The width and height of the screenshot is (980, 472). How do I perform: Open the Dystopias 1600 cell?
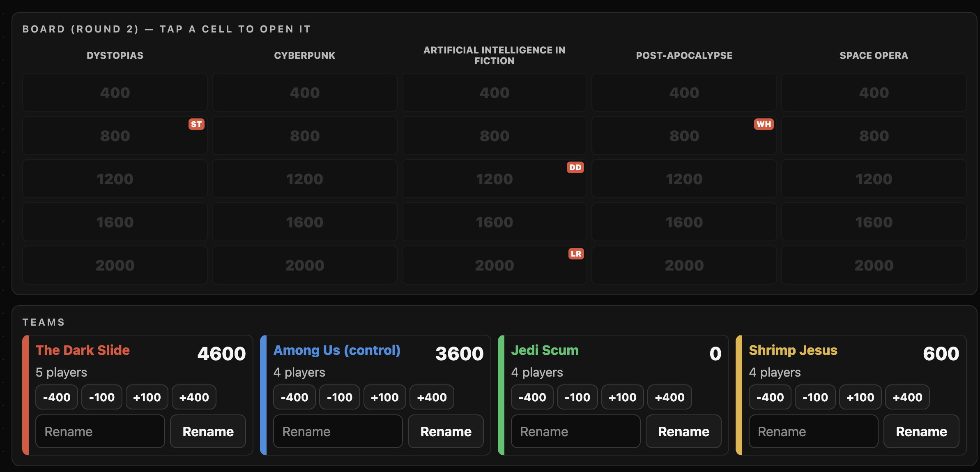pos(115,222)
